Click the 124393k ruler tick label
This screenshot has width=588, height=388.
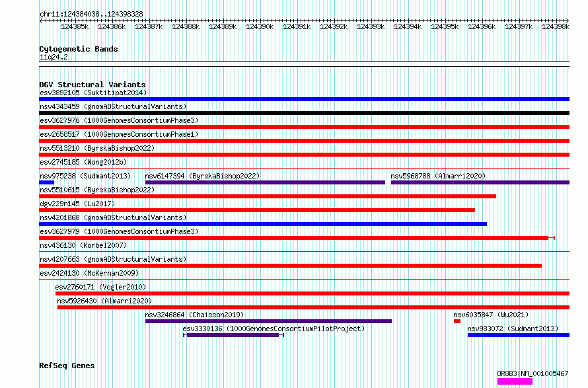371,27
